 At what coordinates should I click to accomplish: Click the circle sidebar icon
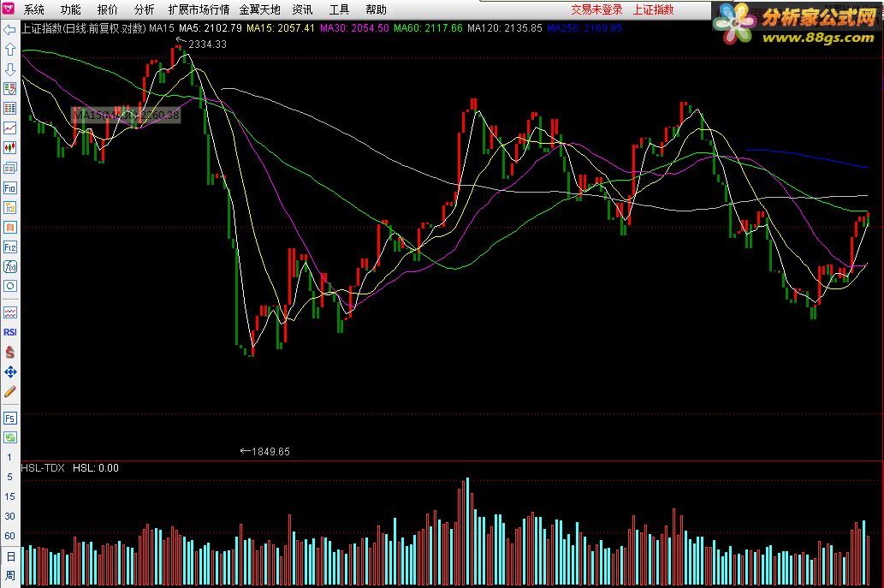[x=9, y=286]
